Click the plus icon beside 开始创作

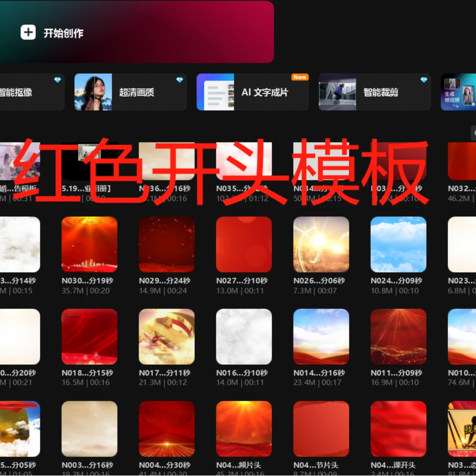[28, 33]
